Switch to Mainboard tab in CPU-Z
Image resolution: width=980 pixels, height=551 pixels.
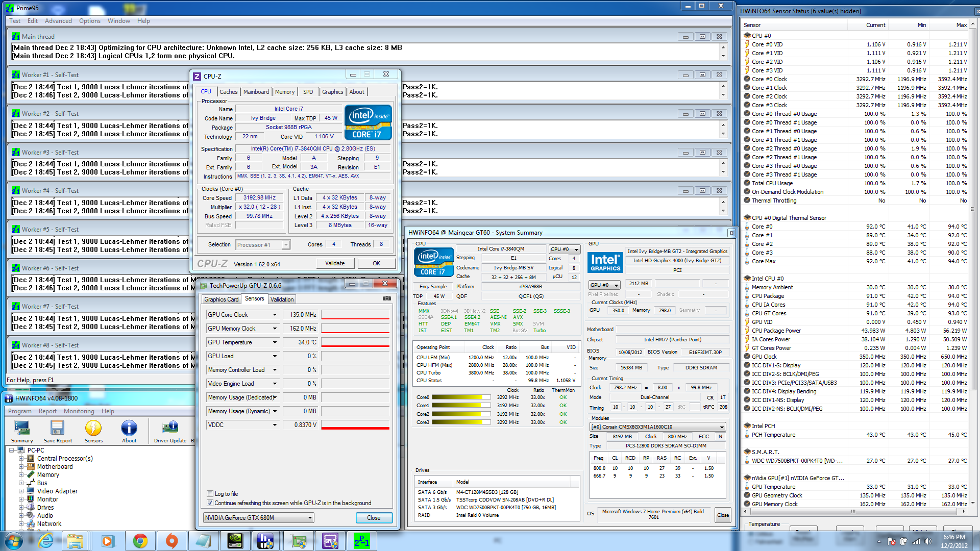(256, 92)
